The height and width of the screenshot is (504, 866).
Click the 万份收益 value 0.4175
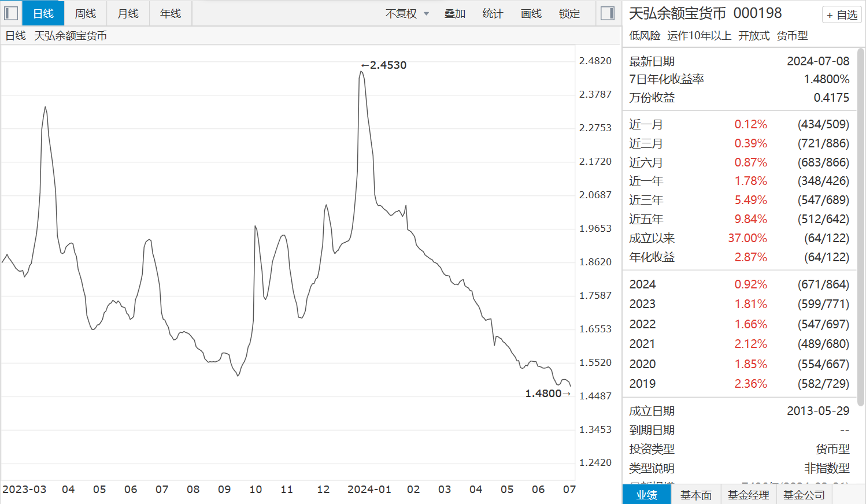pos(831,98)
